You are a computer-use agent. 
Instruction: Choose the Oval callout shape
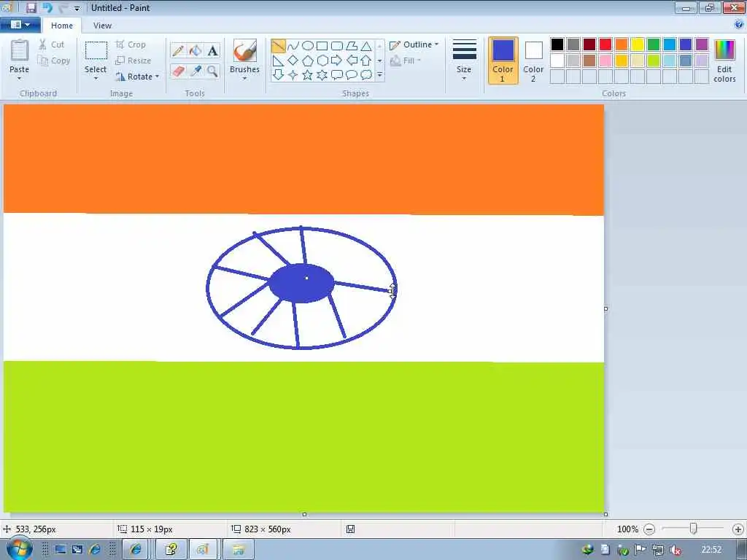(352, 75)
